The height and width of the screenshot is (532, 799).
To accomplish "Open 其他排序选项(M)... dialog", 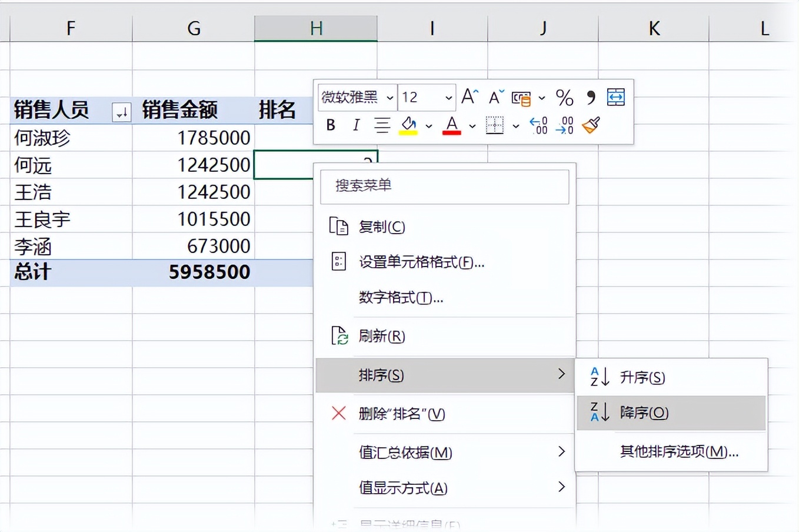I will (671, 451).
